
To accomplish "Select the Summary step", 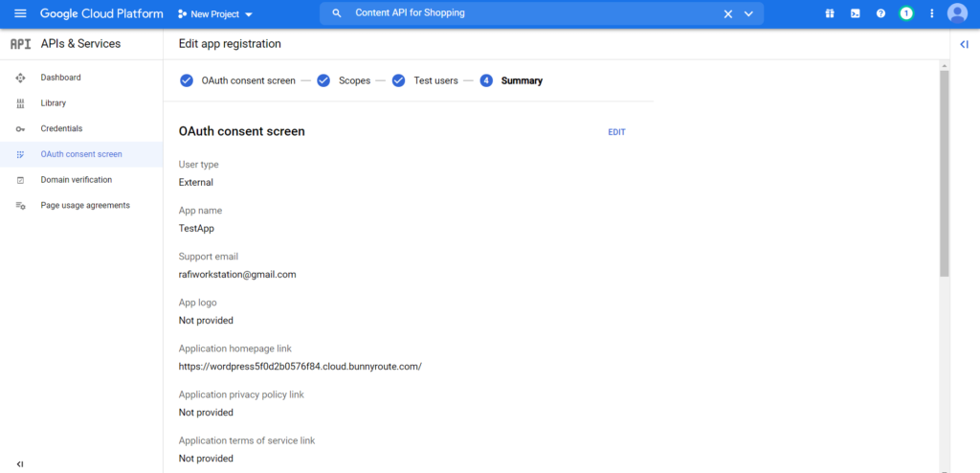I will 522,80.
